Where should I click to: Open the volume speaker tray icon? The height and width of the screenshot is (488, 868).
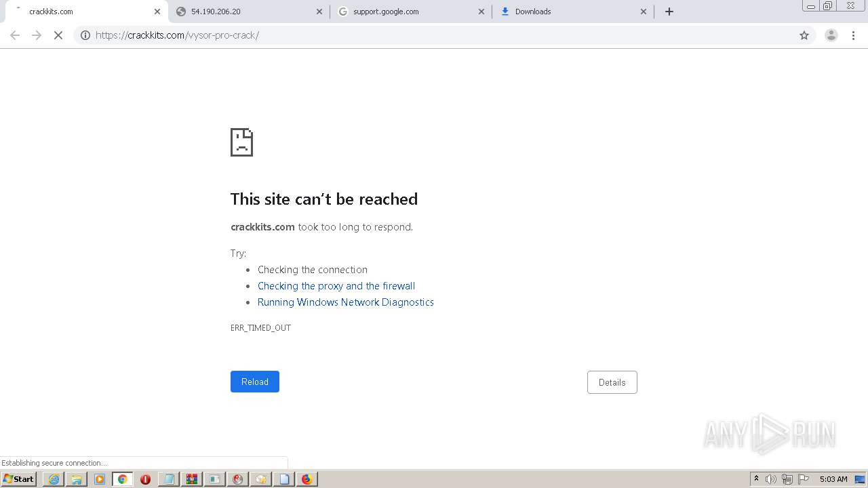[x=771, y=479]
